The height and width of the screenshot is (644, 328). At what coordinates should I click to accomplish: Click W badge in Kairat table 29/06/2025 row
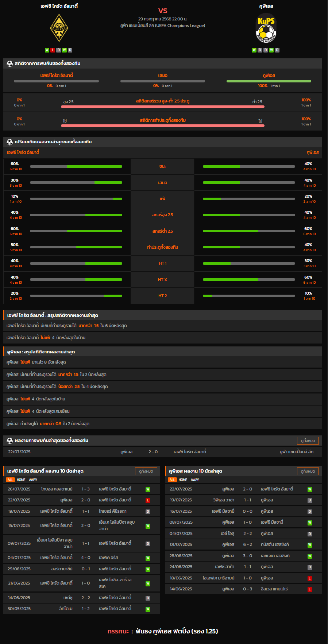(x=148, y=569)
